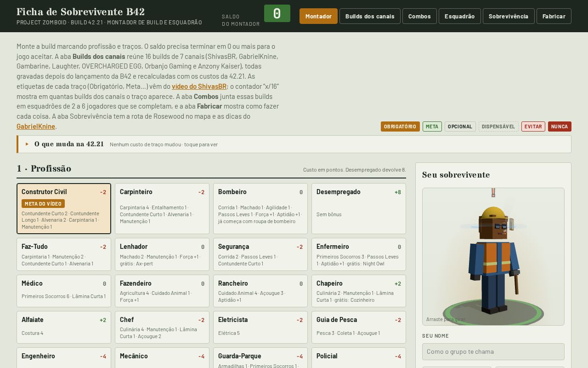Image resolution: width=588 pixels, height=368 pixels.
Task: Pick the Bombeiro profession card
Action: point(260,208)
